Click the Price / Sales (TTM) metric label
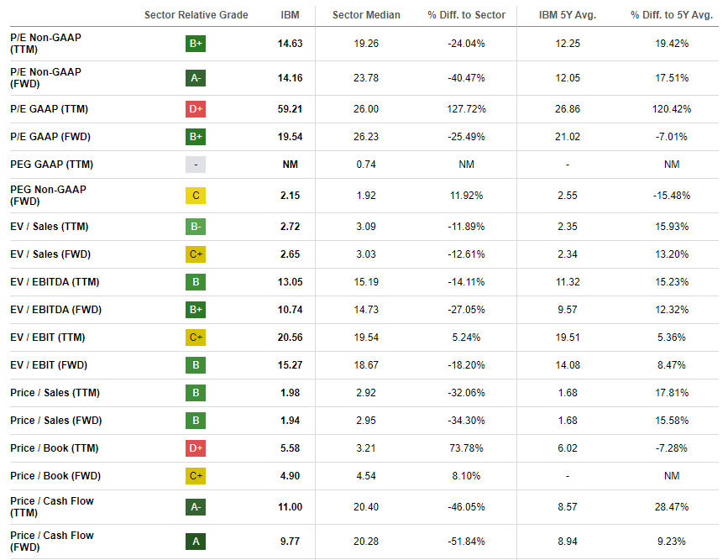Image resolution: width=728 pixels, height=560 pixels. click(55, 393)
